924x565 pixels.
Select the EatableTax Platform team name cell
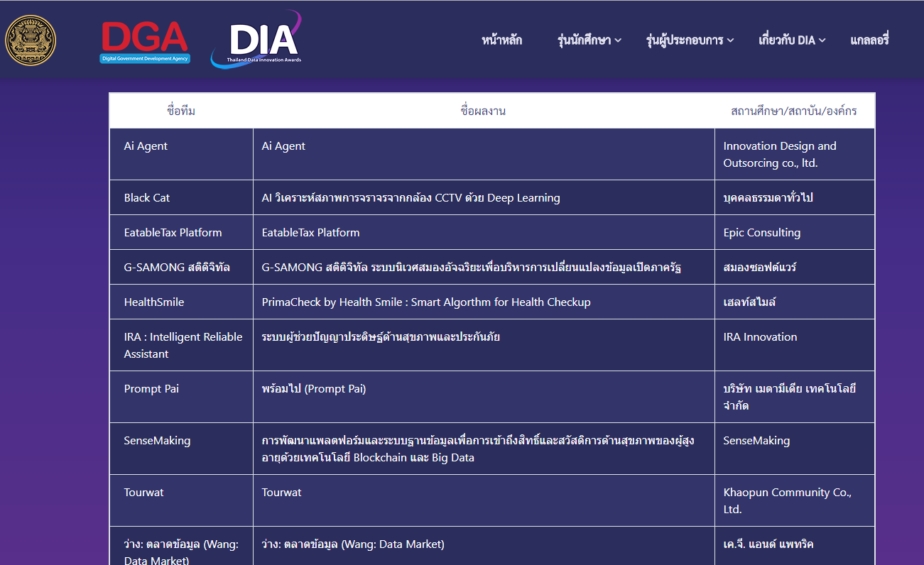[x=181, y=232]
